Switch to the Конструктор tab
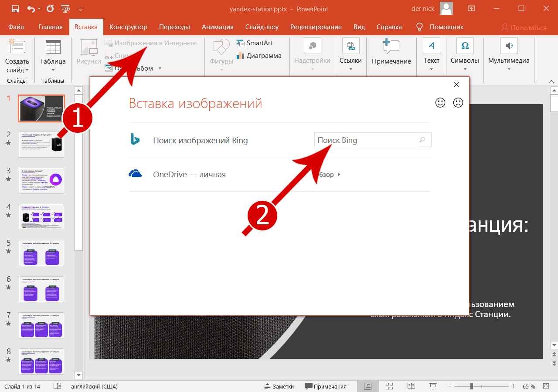Viewport: 558px width, 392px height. (128, 27)
